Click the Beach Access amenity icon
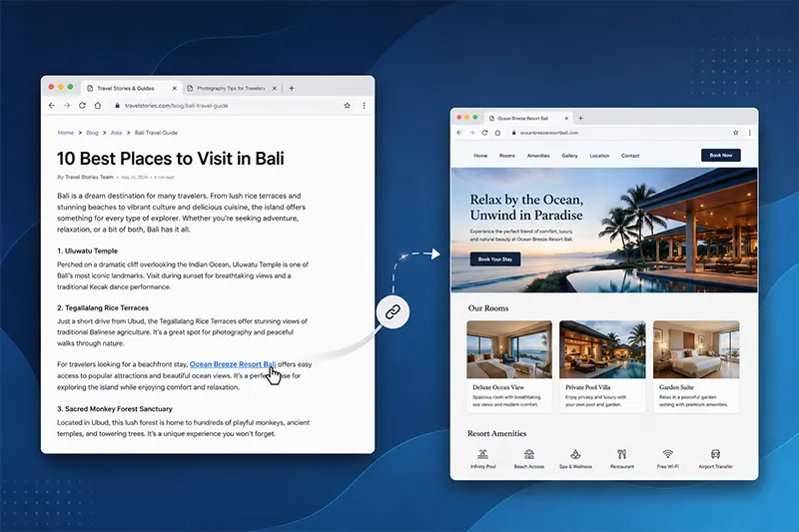799x532 pixels. (529, 453)
